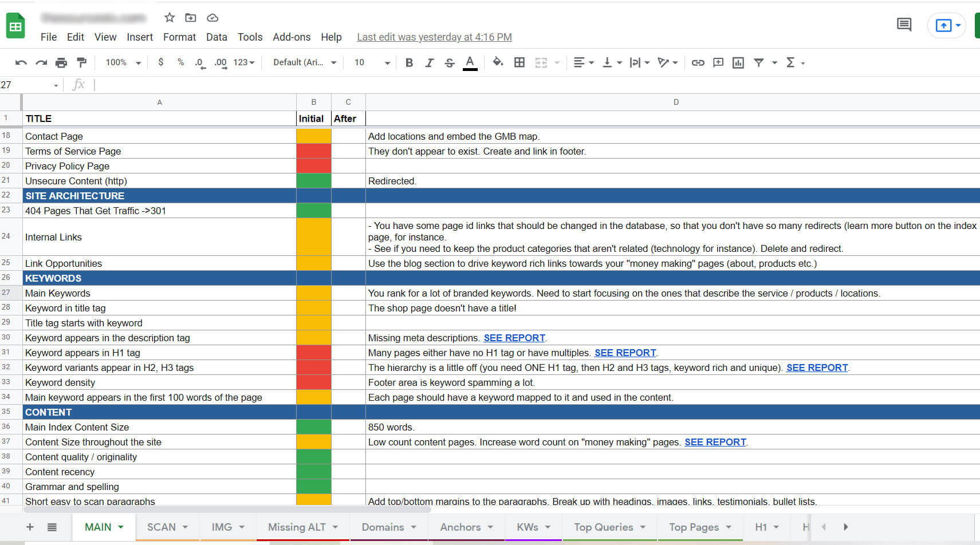Open SEE REPORT link in Content Size row
The height and width of the screenshot is (545, 980).
point(715,442)
